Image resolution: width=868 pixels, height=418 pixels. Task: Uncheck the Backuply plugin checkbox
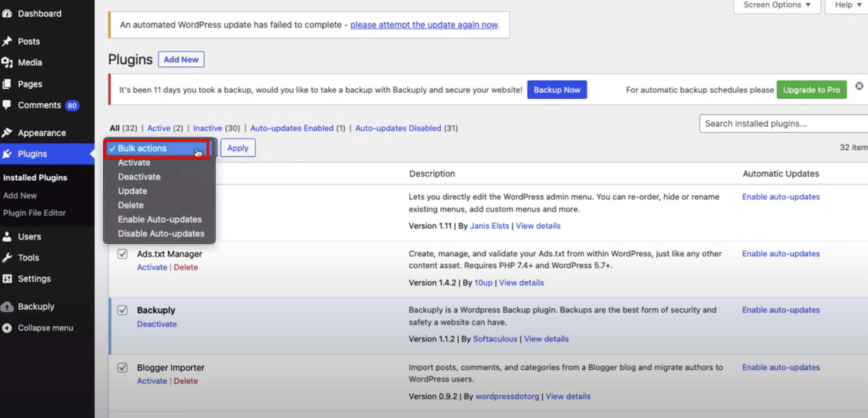122,310
